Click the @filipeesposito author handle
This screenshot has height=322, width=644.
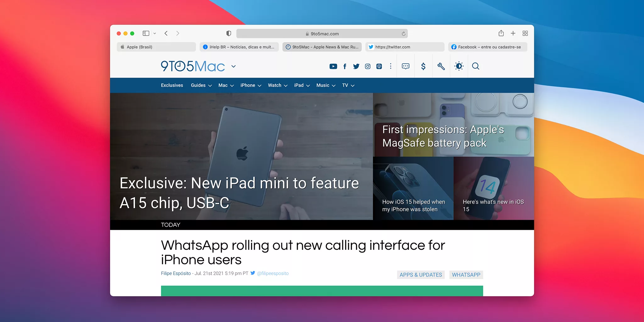coord(273,273)
